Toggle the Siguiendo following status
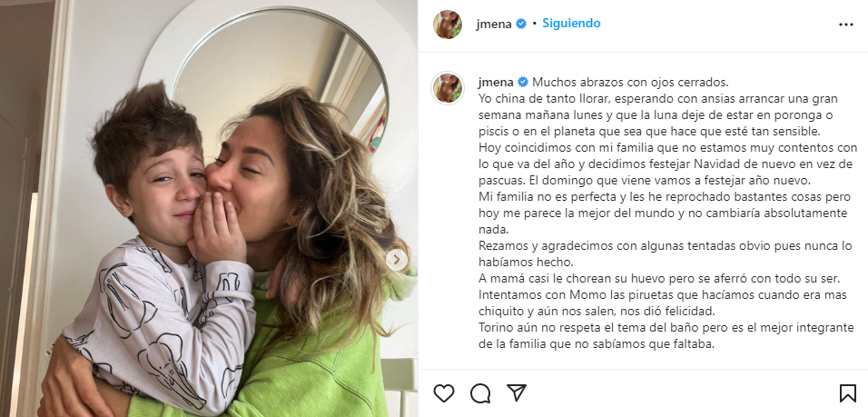Screen dimensions: 868x417 pos(571,24)
